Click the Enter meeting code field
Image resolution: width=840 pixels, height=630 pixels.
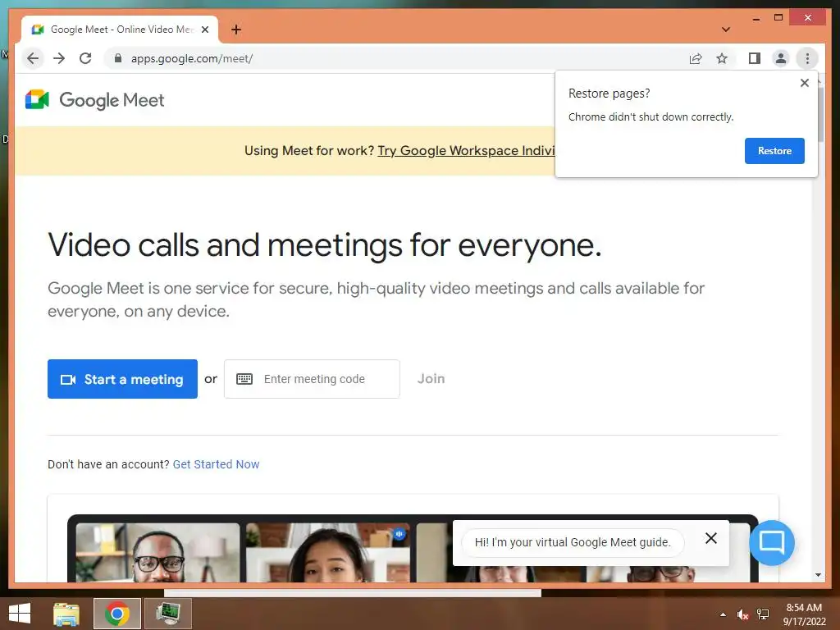point(312,379)
